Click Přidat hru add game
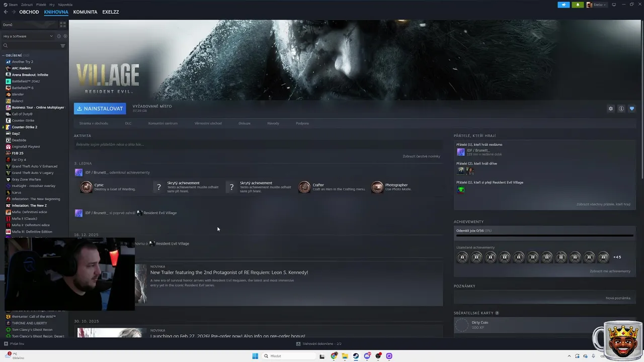The image size is (644, 362). tap(14, 344)
